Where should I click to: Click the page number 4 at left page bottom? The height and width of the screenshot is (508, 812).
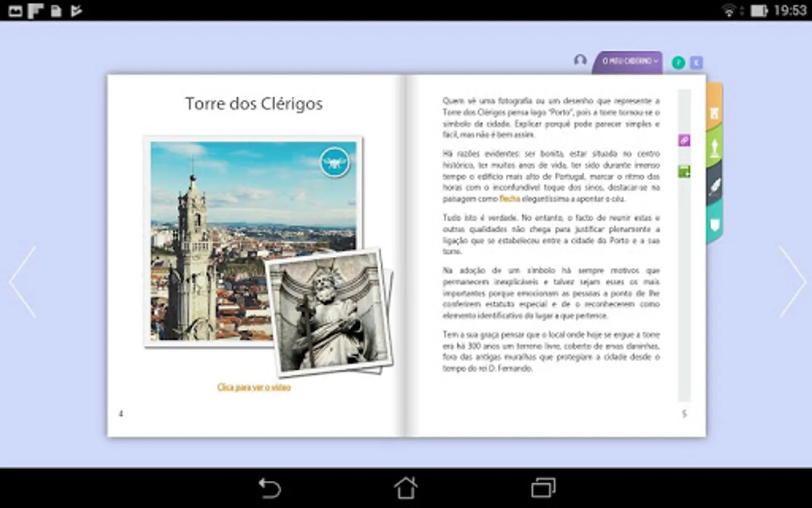[121, 414]
